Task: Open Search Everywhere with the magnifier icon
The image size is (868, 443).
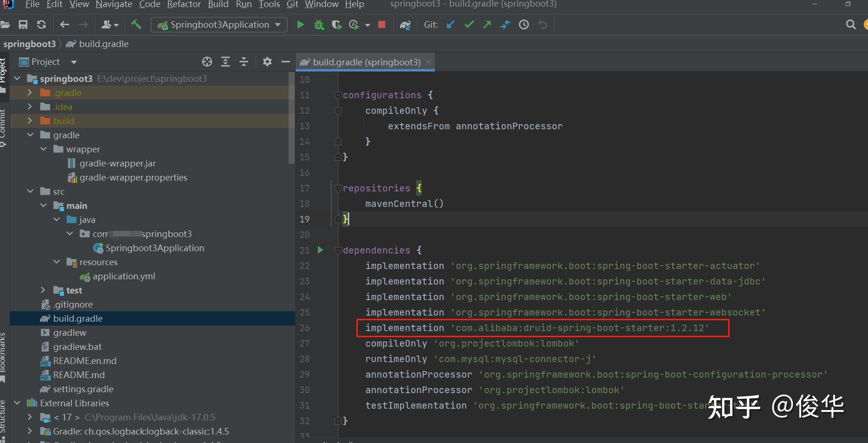Action: [x=850, y=24]
